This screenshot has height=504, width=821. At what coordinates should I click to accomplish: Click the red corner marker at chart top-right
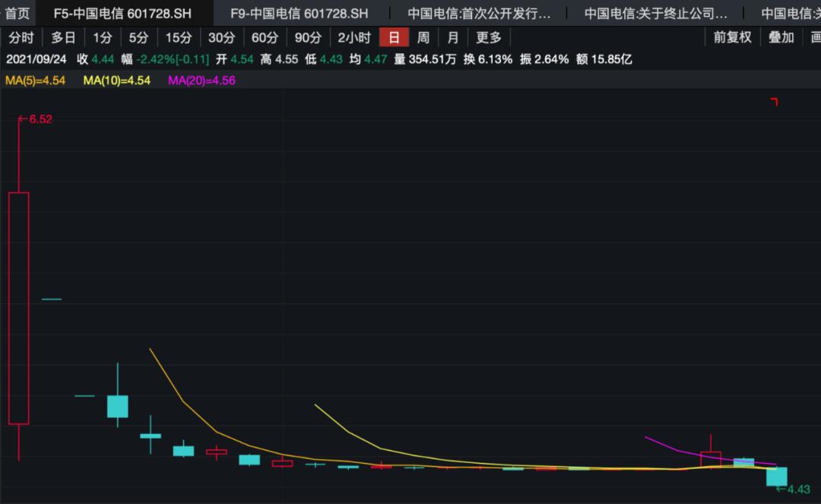tap(775, 102)
